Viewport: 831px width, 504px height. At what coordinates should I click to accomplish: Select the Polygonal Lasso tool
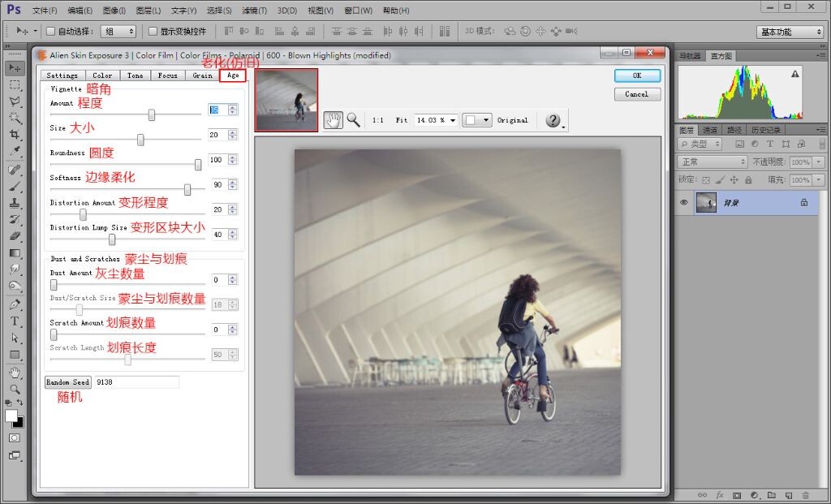click(x=15, y=101)
